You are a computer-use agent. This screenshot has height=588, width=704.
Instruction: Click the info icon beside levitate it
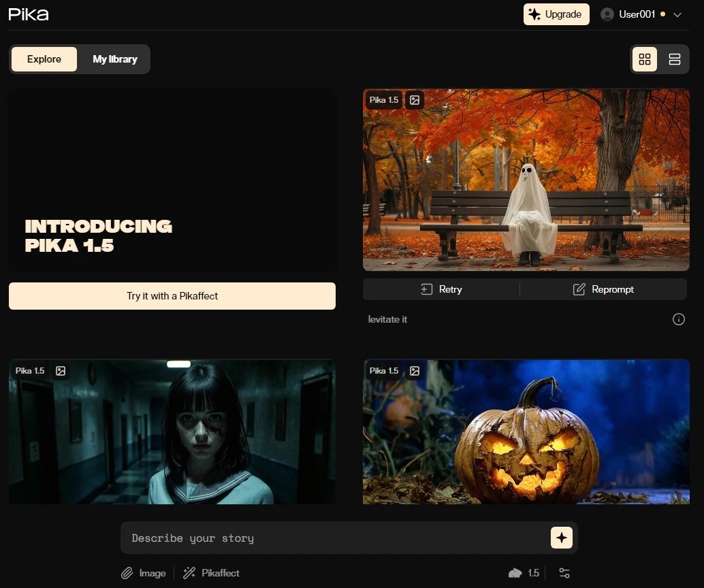(679, 319)
